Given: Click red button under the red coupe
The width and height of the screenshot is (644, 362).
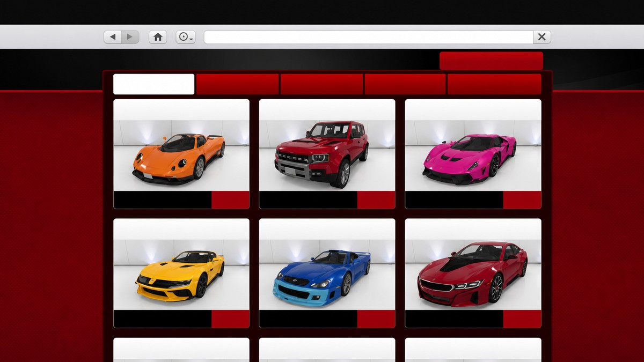Looking at the screenshot, I should point(522,319).
